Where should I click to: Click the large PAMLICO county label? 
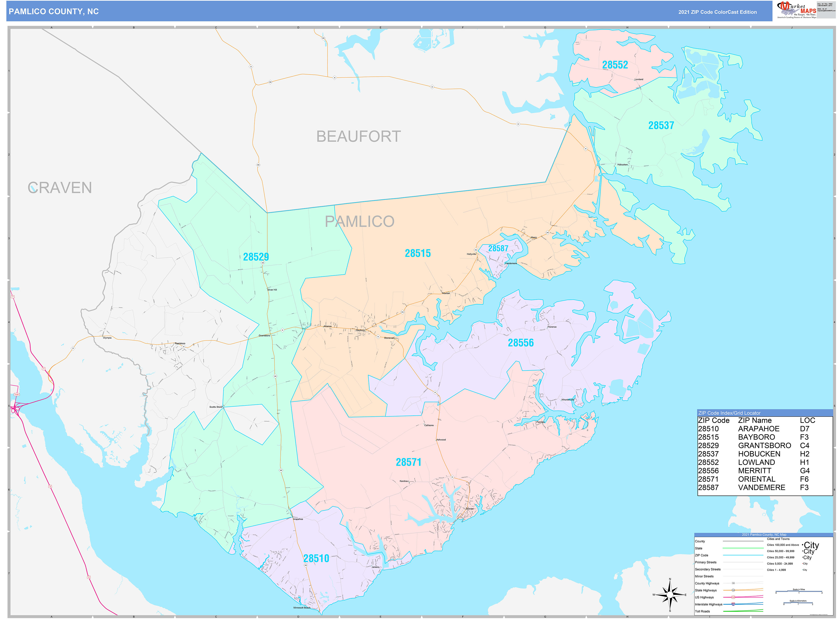pos(359,221)
